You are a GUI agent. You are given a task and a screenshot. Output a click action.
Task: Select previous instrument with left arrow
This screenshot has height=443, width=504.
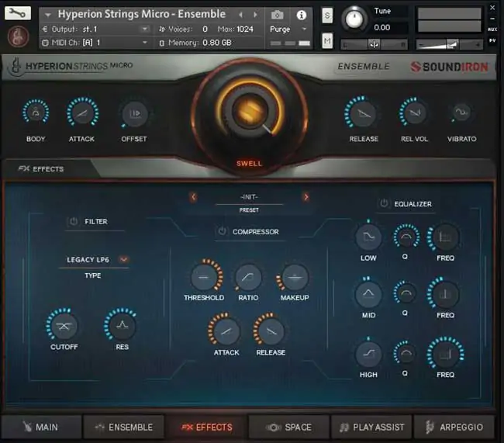click(240, 15)
